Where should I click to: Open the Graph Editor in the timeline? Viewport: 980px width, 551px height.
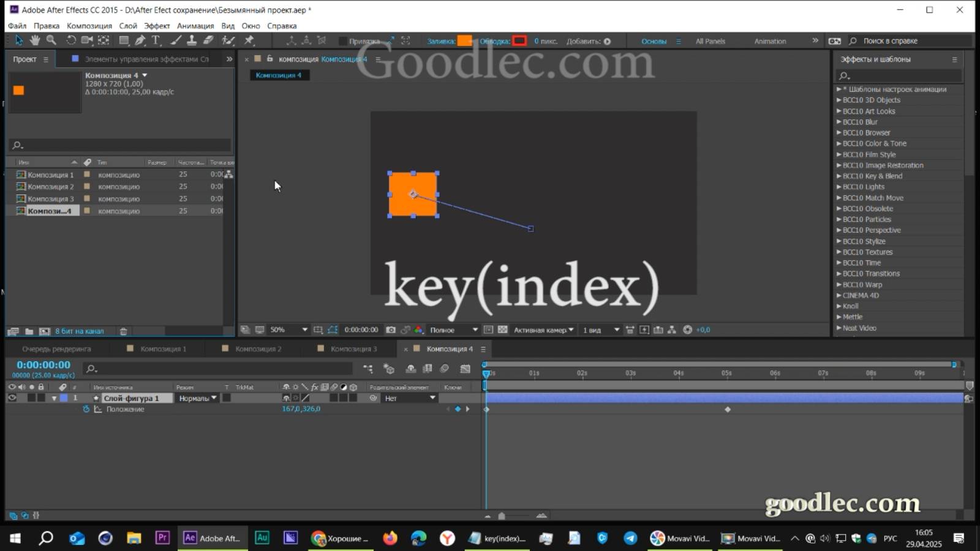[464, 369]
